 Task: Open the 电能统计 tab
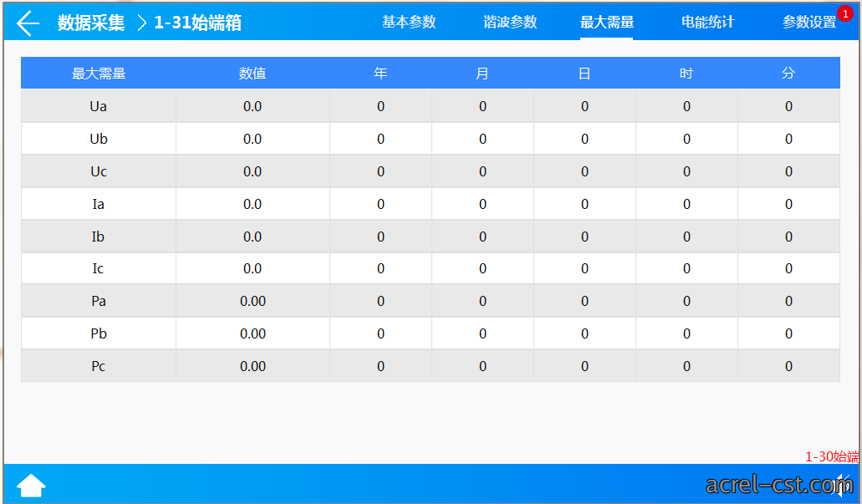(x=707, y=22)
